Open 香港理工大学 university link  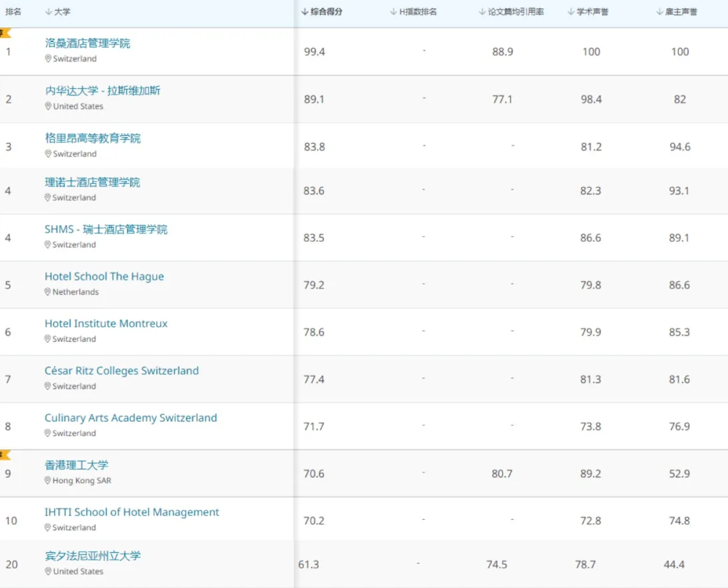(76, 465)
